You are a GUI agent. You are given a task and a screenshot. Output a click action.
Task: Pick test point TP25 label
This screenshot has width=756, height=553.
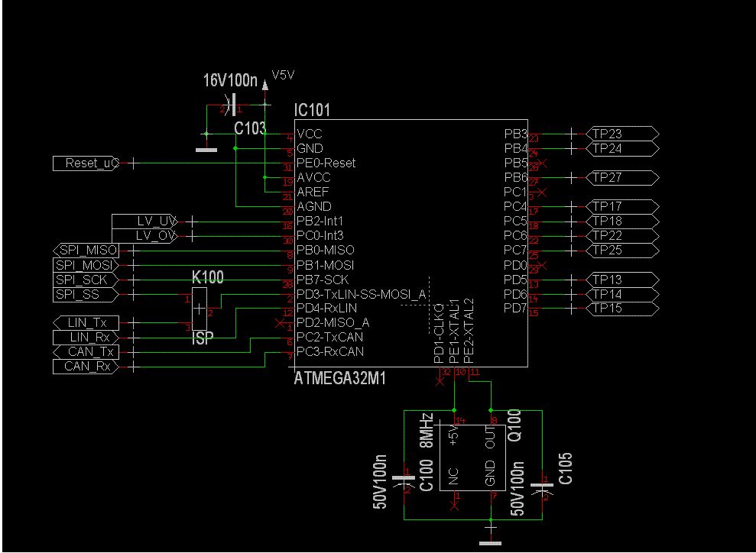coord(622,251)
